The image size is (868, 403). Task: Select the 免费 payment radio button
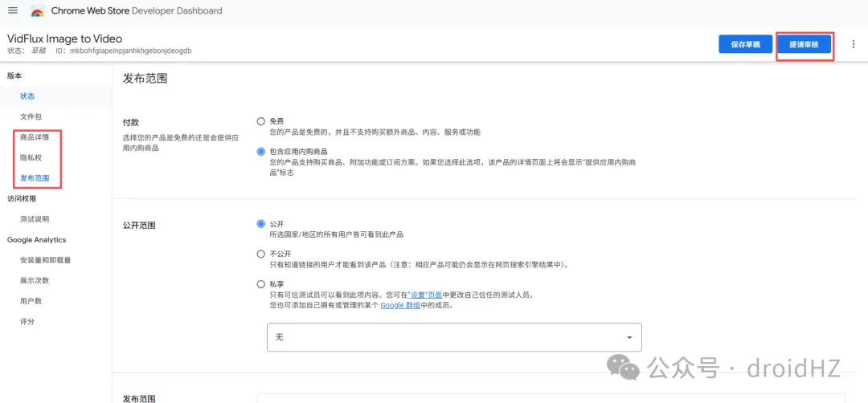[260, 121]
